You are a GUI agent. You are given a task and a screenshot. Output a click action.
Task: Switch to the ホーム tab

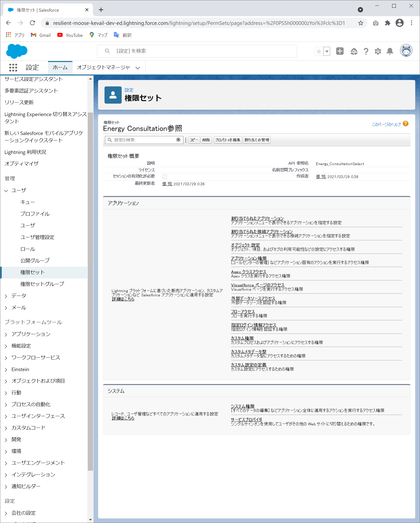click(x=60, y=67)
